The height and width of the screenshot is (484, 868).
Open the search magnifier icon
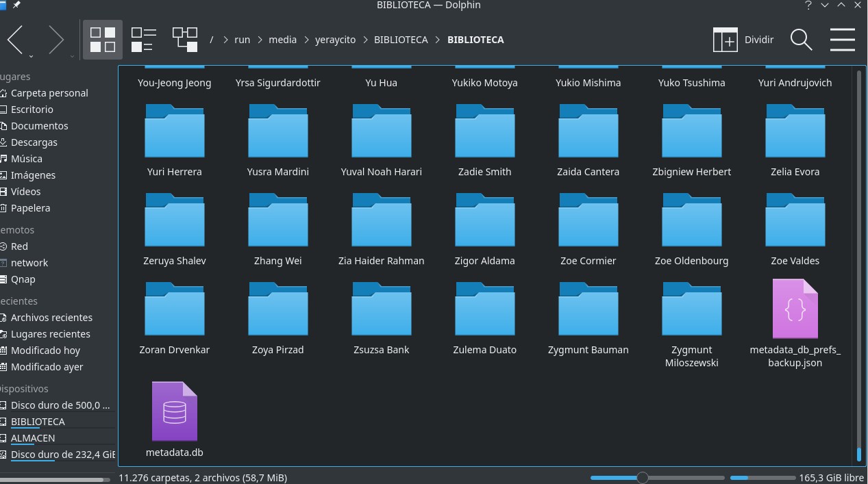pos(801,40)
